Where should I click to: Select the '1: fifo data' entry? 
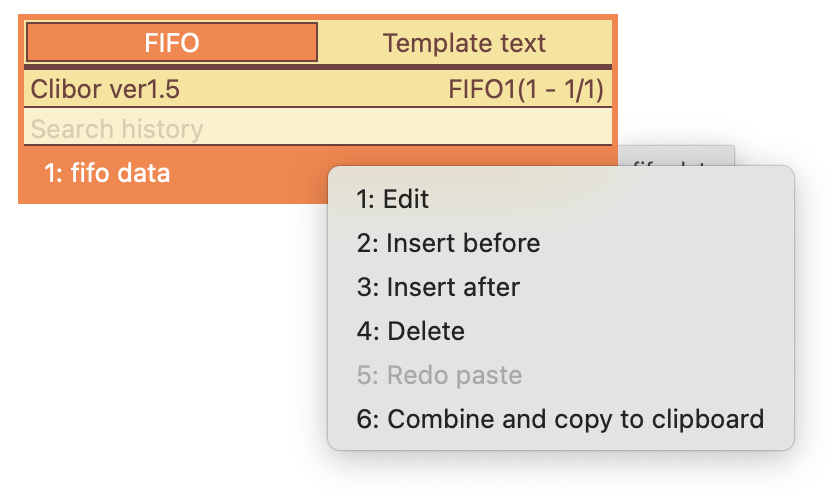[x=175, y=173]
